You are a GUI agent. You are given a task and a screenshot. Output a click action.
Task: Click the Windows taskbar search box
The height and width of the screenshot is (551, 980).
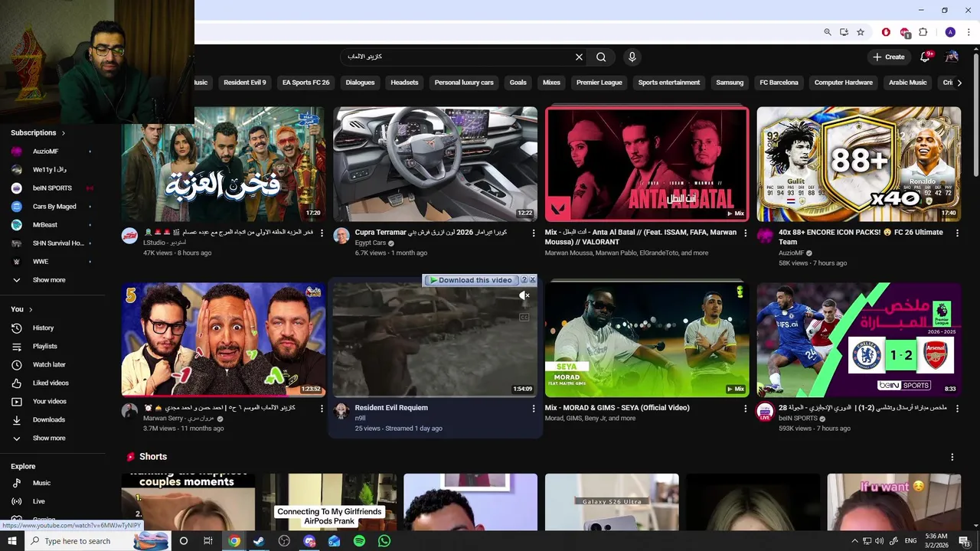pyautogui.click(x=97, y=541)
